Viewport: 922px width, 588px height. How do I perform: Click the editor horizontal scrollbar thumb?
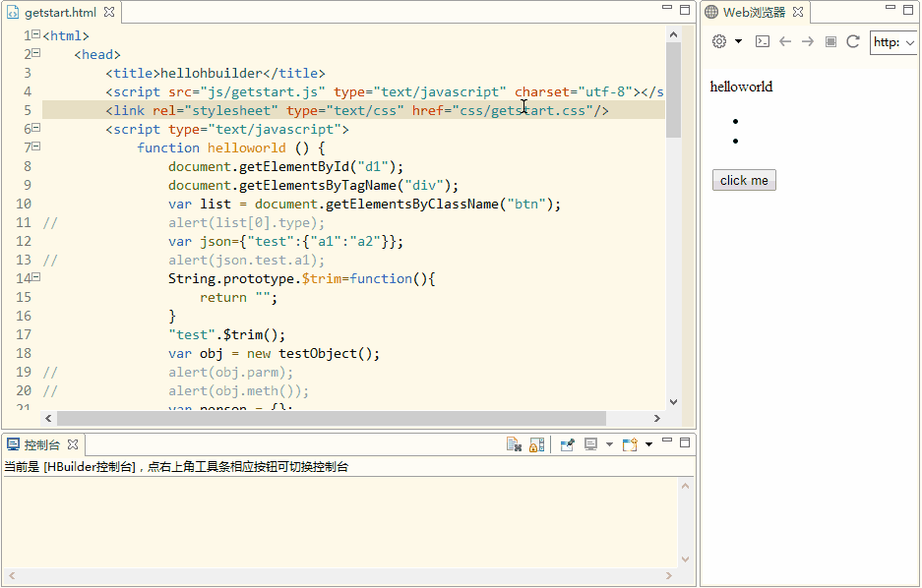coord(332,418)
